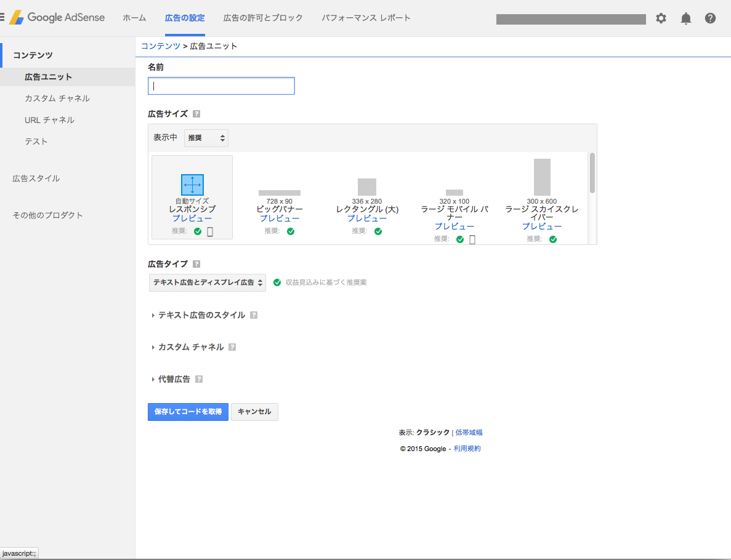Open the AdSense settings gear icon
The width and height of the screenshot is (731, 560).
click(x=661, y=18)
